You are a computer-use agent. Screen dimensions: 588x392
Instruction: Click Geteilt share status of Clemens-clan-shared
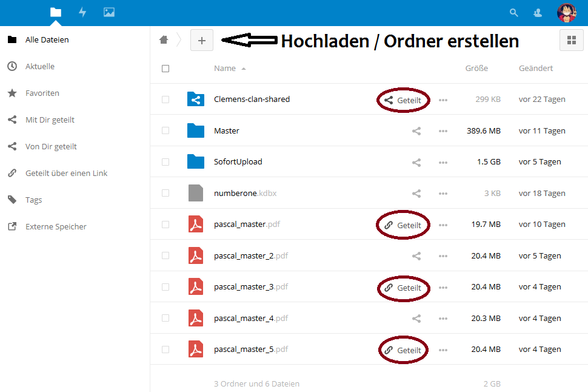tap(403, 100)
